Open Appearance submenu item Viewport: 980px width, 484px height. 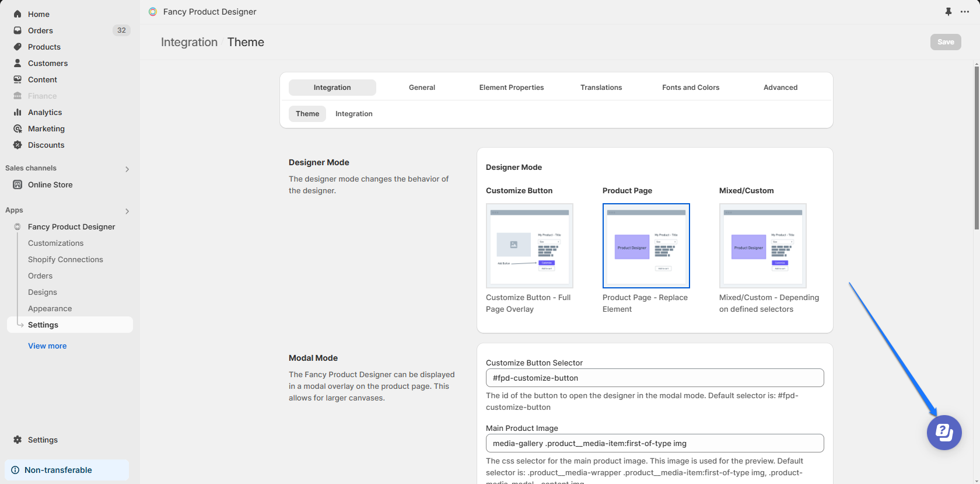click(x=50, y=308)
